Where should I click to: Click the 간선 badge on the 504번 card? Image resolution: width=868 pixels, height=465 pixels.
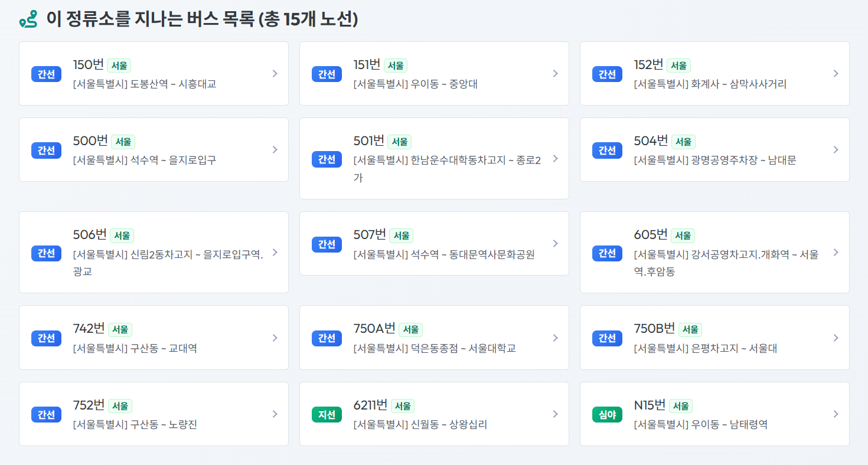[607, 150]
